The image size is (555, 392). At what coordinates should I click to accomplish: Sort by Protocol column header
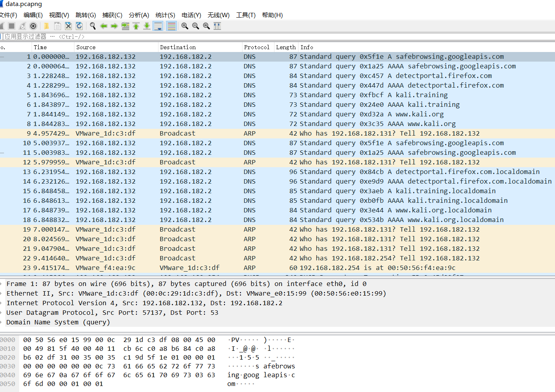(258, 47)
